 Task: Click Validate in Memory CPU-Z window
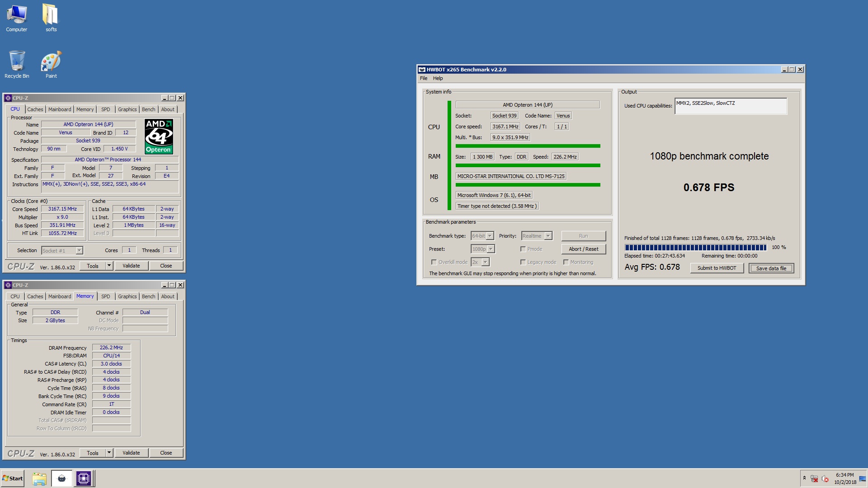131,453
